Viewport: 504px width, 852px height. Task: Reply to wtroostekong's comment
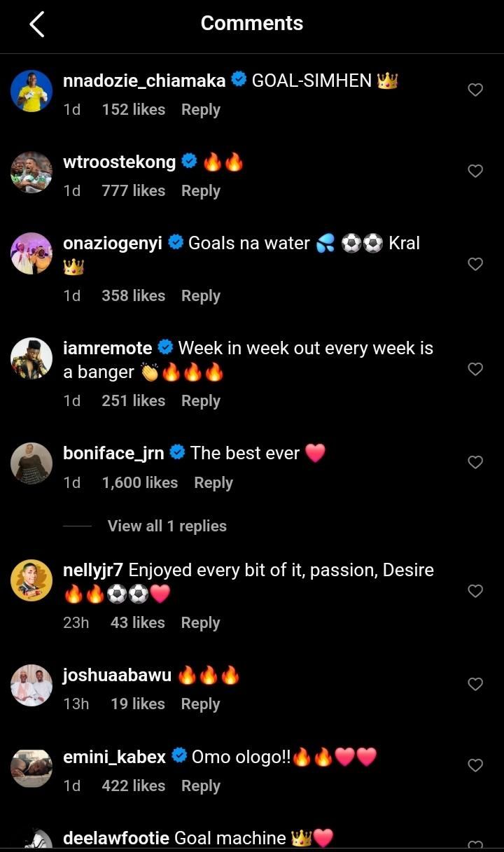click(200, 190)
